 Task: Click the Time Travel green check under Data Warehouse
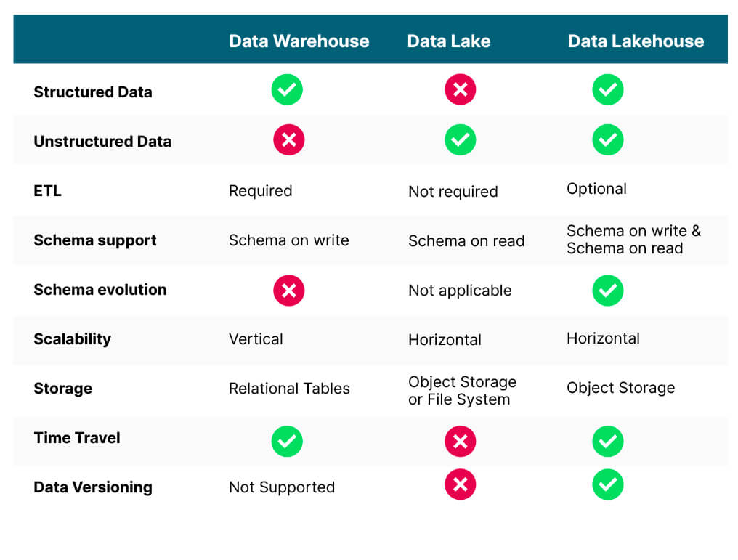287,441
